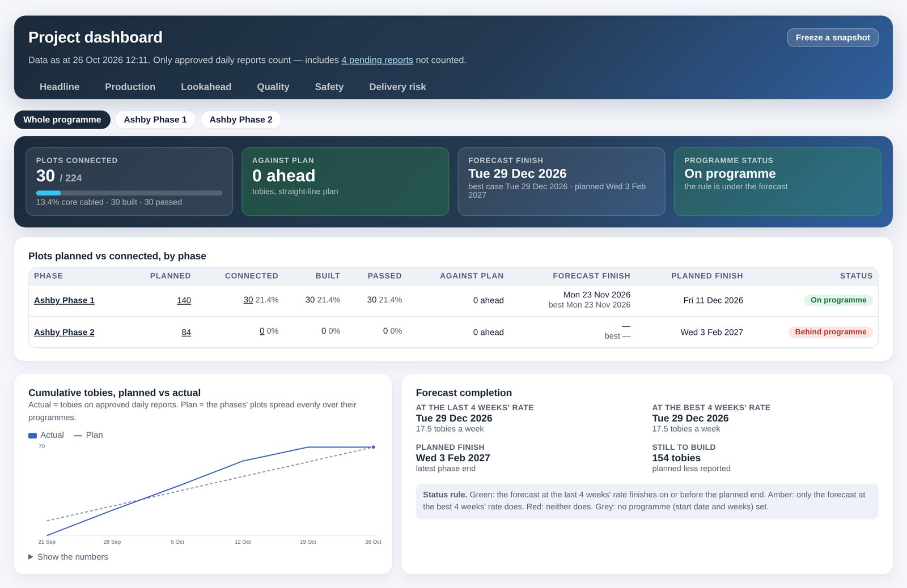
Task: Open connected count 0 for Phase 2
Action: tap(262, 331)
